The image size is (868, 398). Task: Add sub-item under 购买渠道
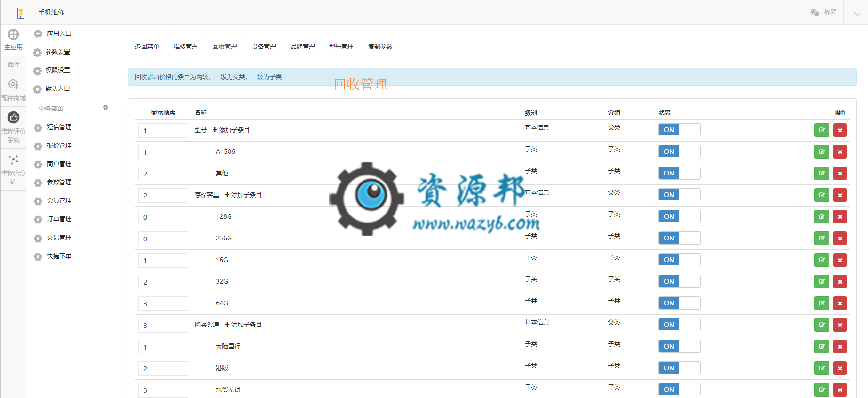point(243,325)
